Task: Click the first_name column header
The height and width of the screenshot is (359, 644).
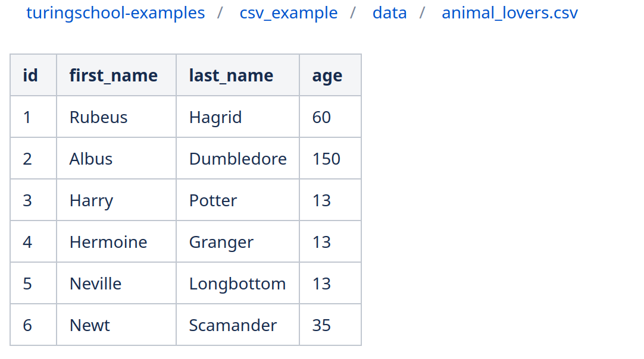Action: [x=114, y=75]
